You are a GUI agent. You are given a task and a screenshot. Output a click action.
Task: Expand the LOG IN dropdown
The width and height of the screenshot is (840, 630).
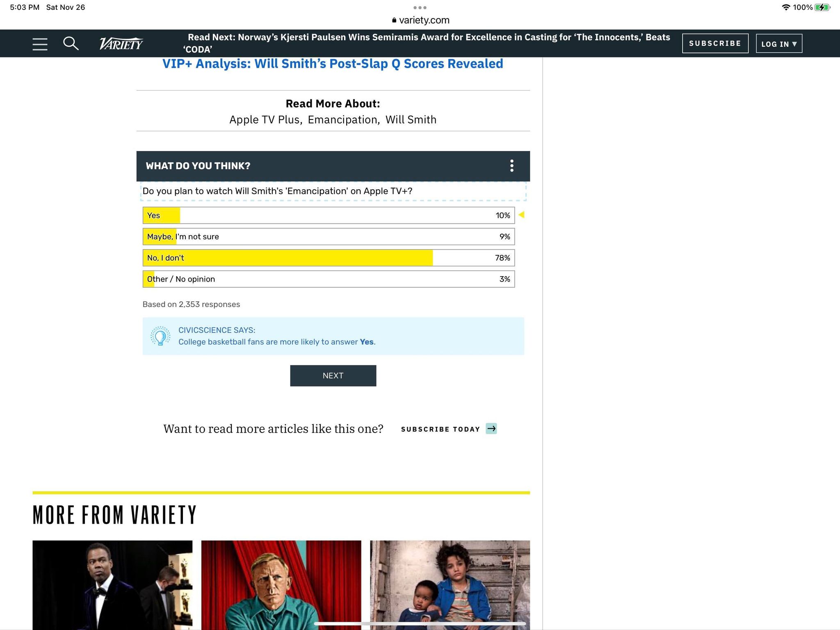click(x=779, y=44)
